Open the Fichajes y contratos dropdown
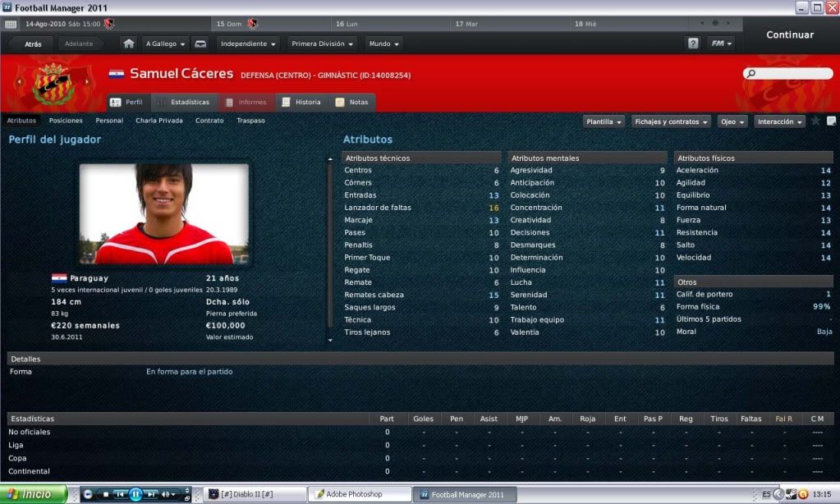Viewport: 840px width, 504px height. 671,121
